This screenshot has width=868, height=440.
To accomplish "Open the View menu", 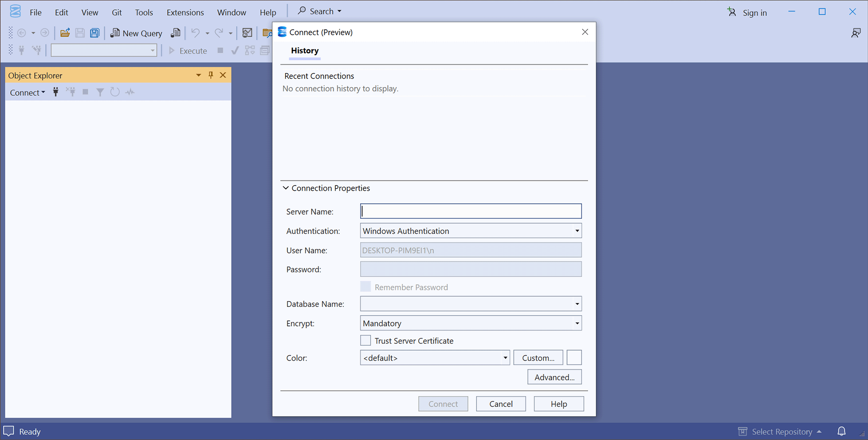I will (x=90, y=12).
